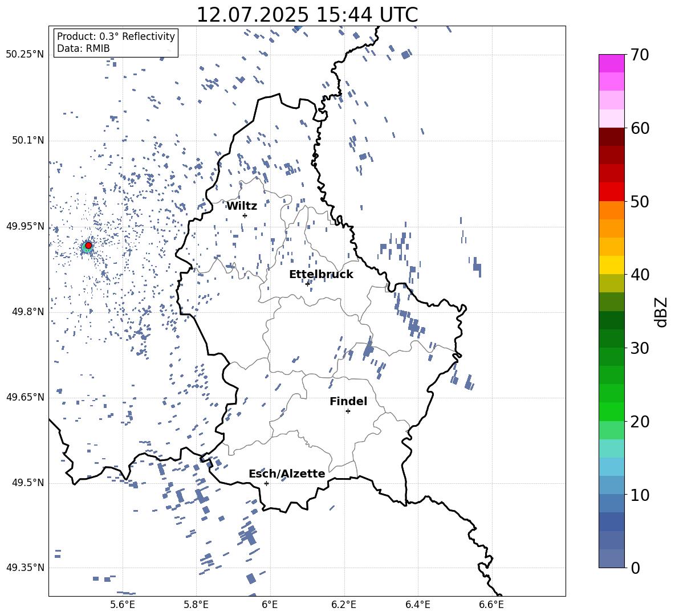Click the Esch/Alzette station cross marker
The image size is (675, 616).
tap(266, 483)
